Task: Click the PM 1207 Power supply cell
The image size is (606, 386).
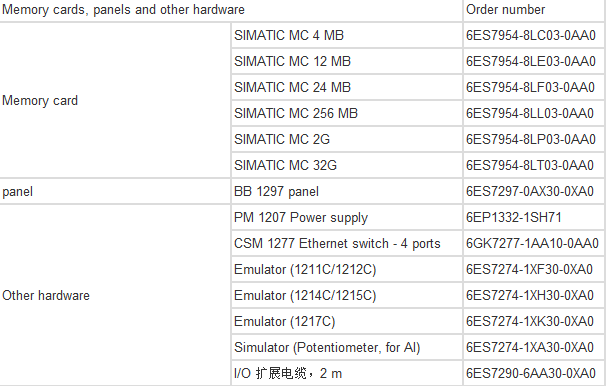Action: point(347,218)
